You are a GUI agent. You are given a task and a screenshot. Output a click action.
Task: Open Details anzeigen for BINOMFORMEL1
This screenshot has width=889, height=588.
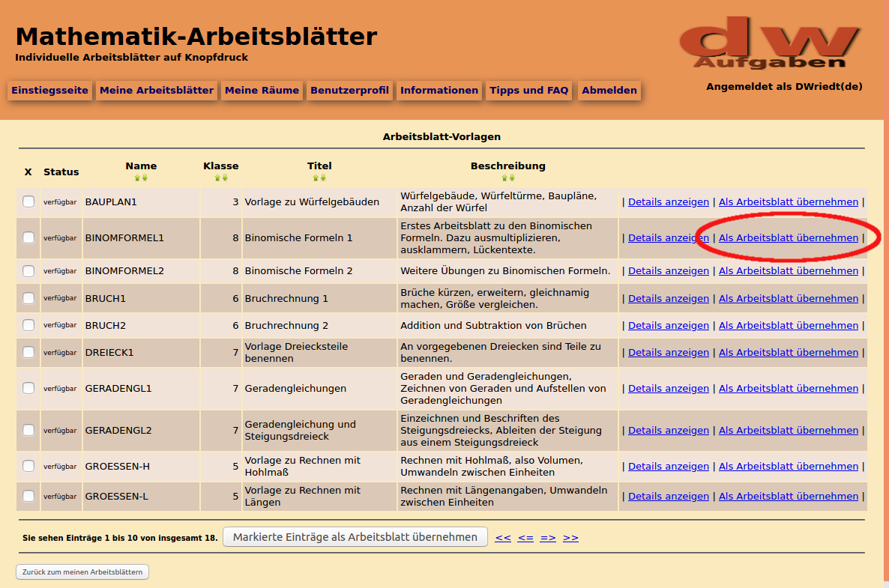tap(669, 238)
